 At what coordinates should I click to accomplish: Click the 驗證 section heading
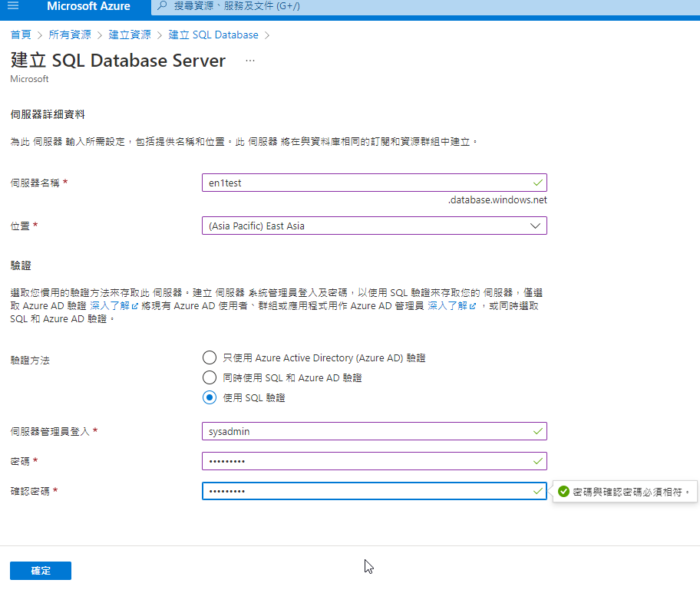coord(21,266)
